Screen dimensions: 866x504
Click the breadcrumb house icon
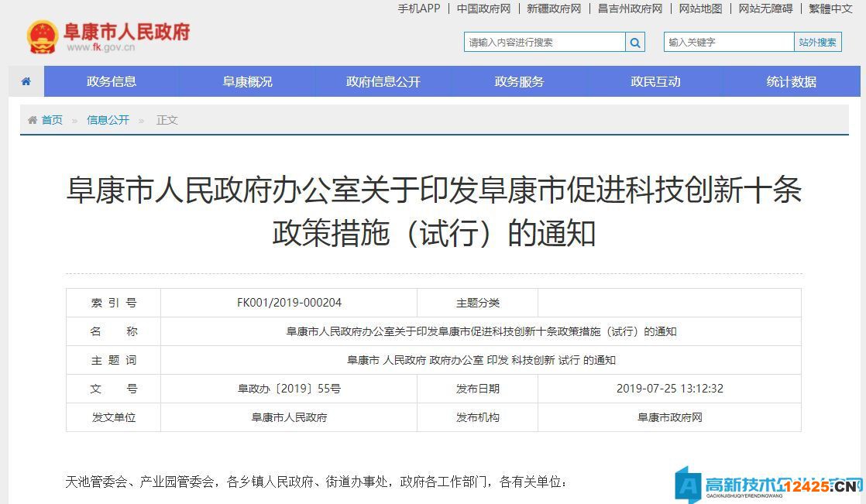[33, 120]
